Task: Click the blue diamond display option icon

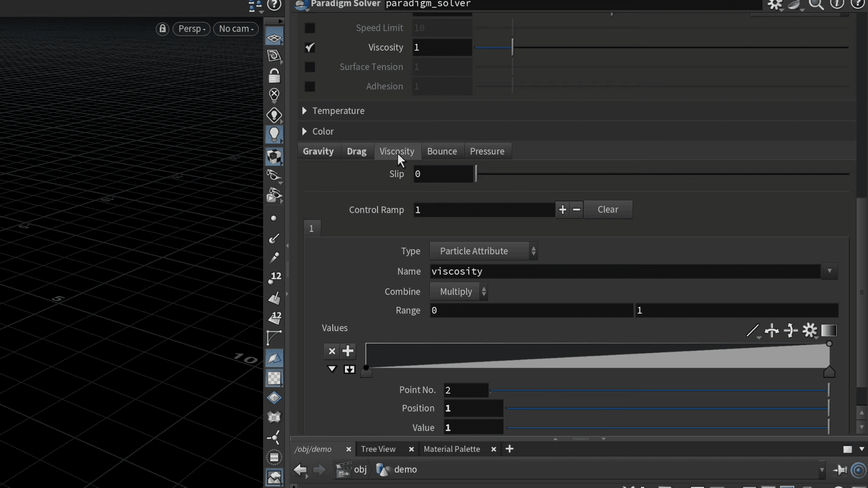Action: click(274, 398)
